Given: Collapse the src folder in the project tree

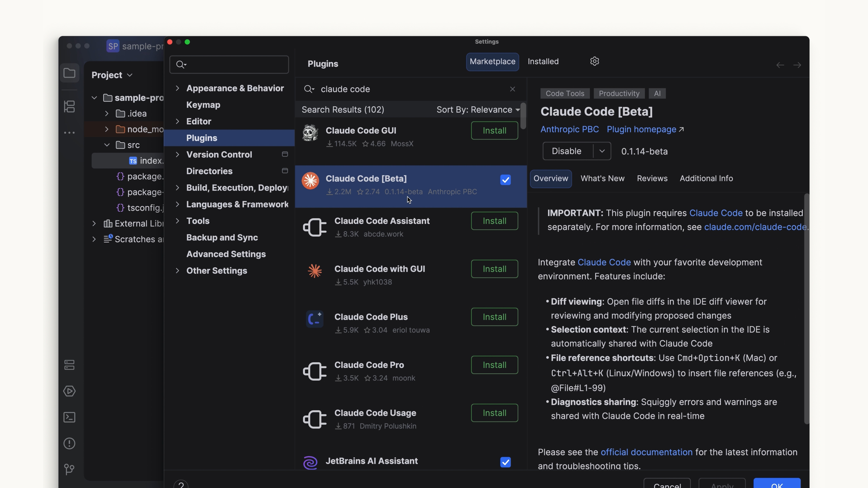Looking at the screenshot, I should click(107, 145).
